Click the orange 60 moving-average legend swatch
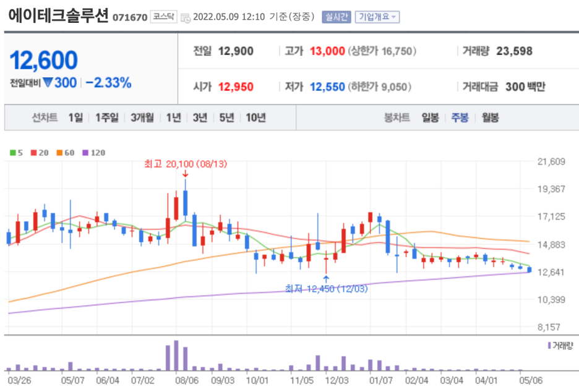This screenshot has width=579, height=392. pyautogui.click(x=59, y=153)
